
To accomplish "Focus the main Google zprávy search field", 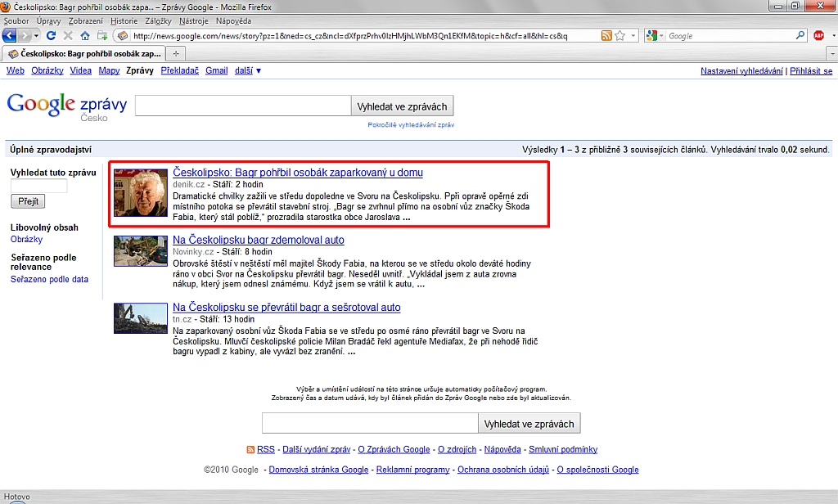I will 243,106.
